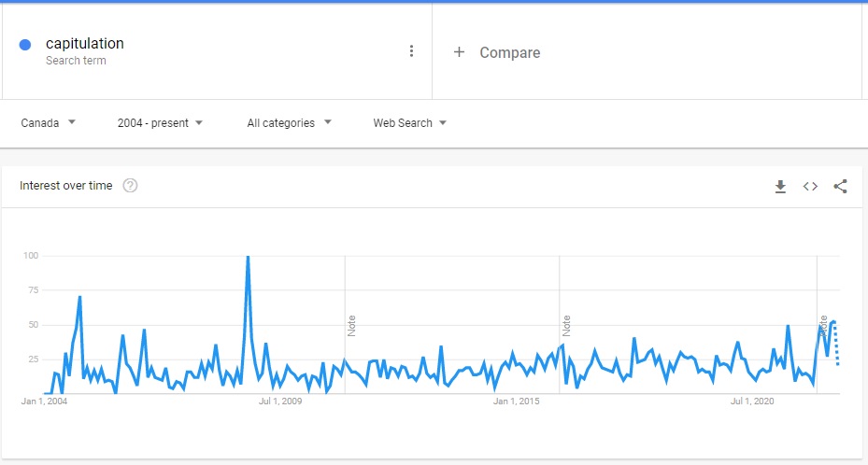This screenshot has height=465, width=868.
Task: Click the peak at 100 on the chart
Action: (248, 257)
